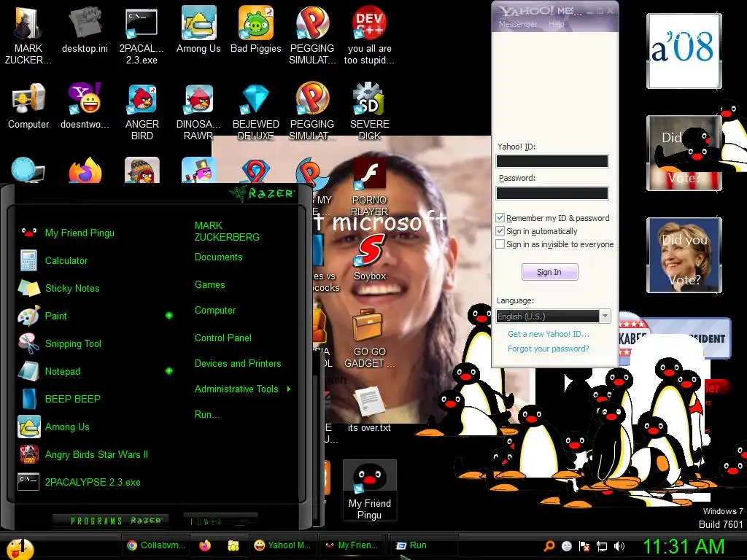This screenshot has width=747, height=560.
Task: Click the Firefox icon on the desktop
Action: point(85,171)
